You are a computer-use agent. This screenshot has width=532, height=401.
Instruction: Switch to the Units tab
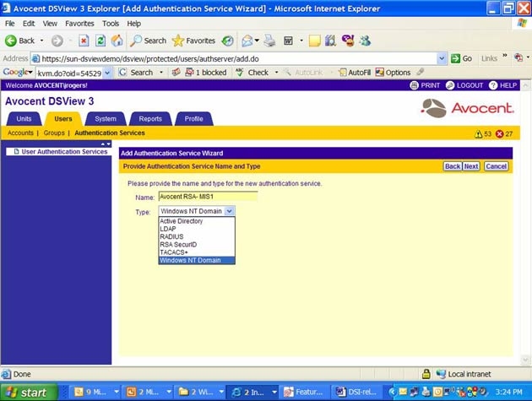pos(24,119)
